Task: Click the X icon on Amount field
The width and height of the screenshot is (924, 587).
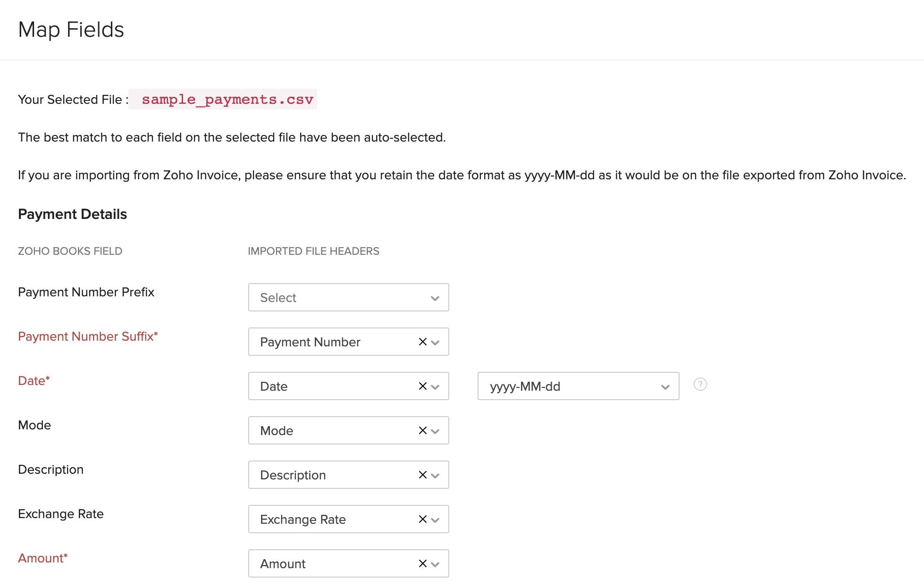Action: coord(421,563)
